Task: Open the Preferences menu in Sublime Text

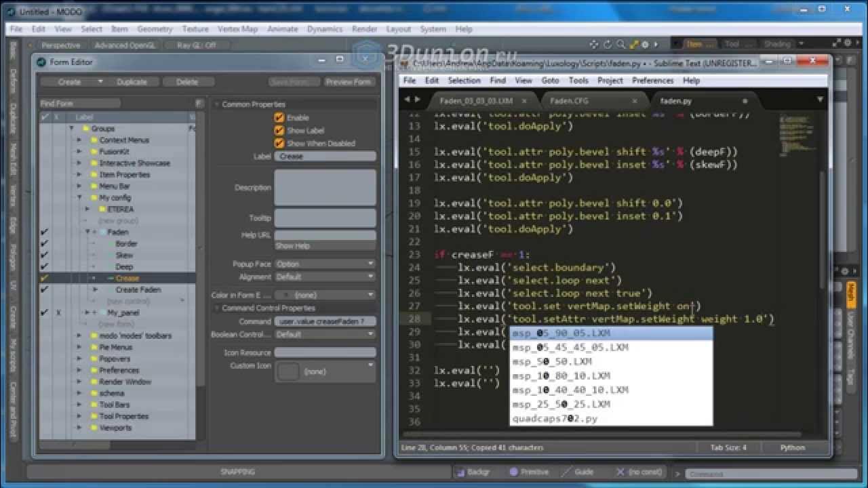Action: (x=652, y=80)
